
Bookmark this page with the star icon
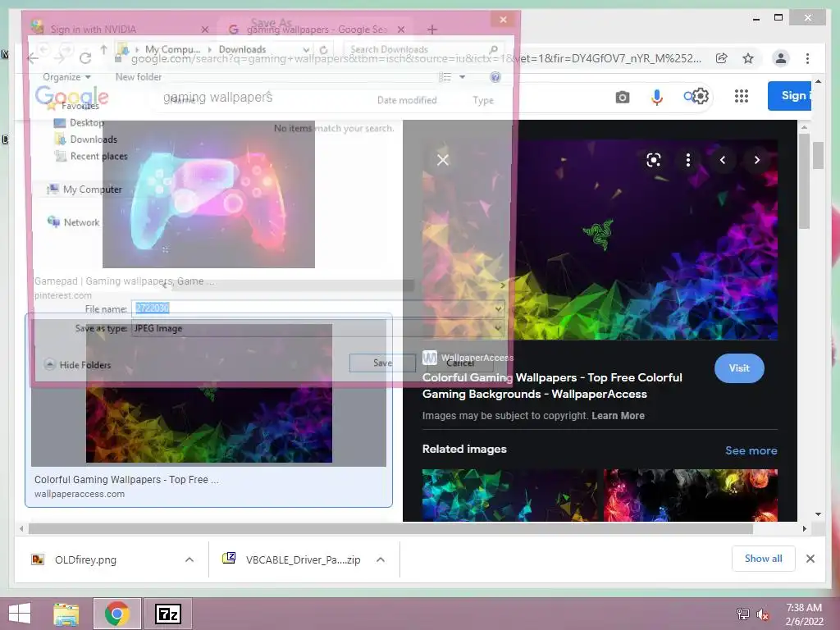coord(748,58)
